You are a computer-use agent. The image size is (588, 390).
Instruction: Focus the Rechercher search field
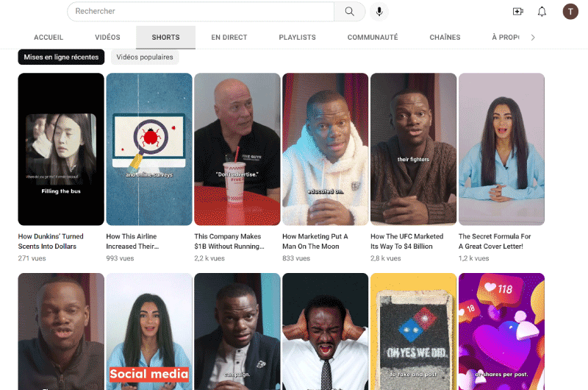[201, 11]
